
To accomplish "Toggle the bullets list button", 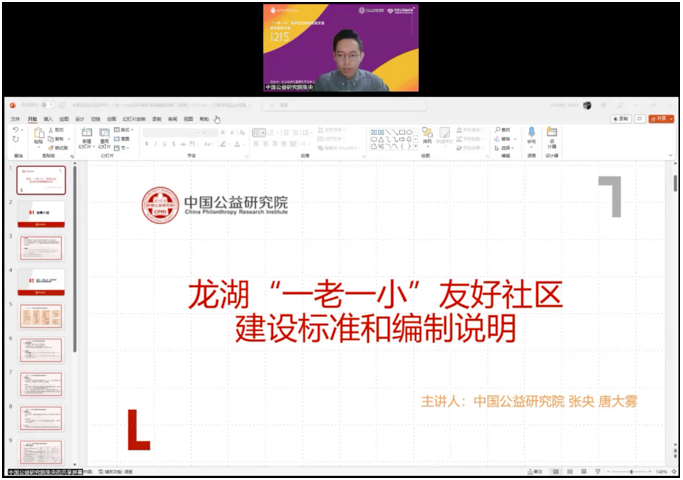I will (x=259, y=133).
